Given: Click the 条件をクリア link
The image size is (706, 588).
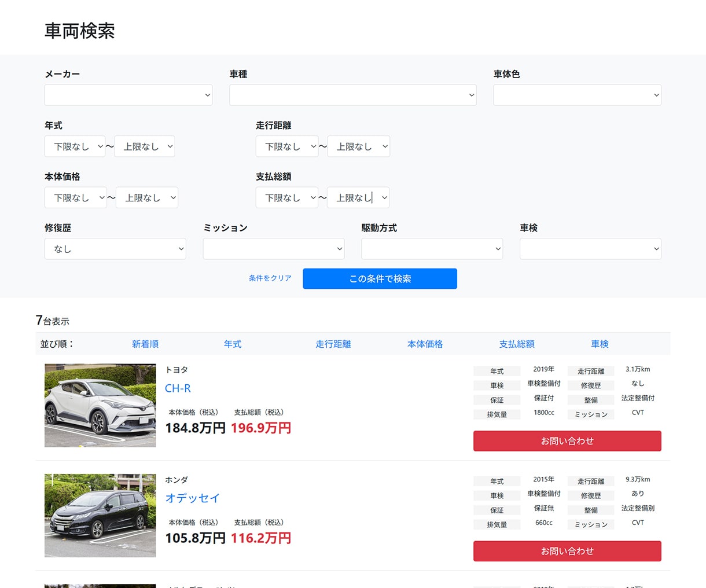Looking at the screenshot, I should (270, 278).
